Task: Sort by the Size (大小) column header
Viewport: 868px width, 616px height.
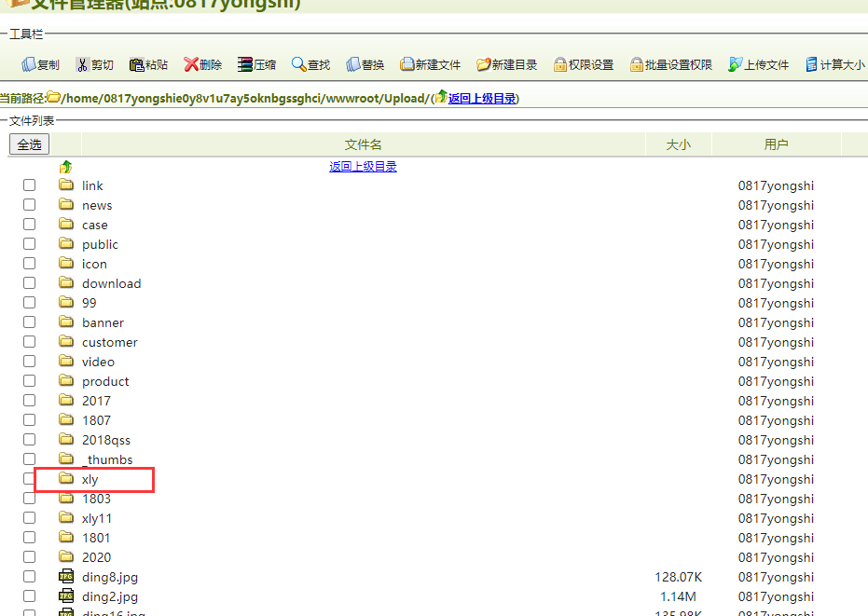Action: pos(678,144)
